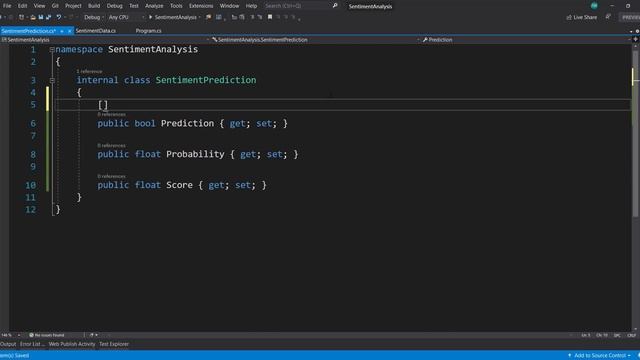
Task: Click the 0 references link above Prediction
Action: (x=111, y=114)
